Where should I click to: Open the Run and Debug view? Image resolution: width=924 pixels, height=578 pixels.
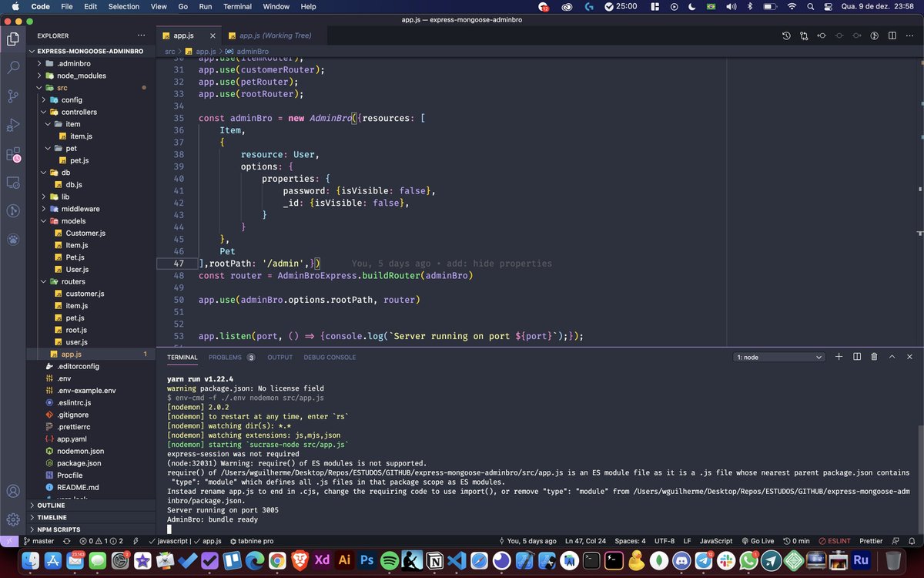tap(13, 124)
